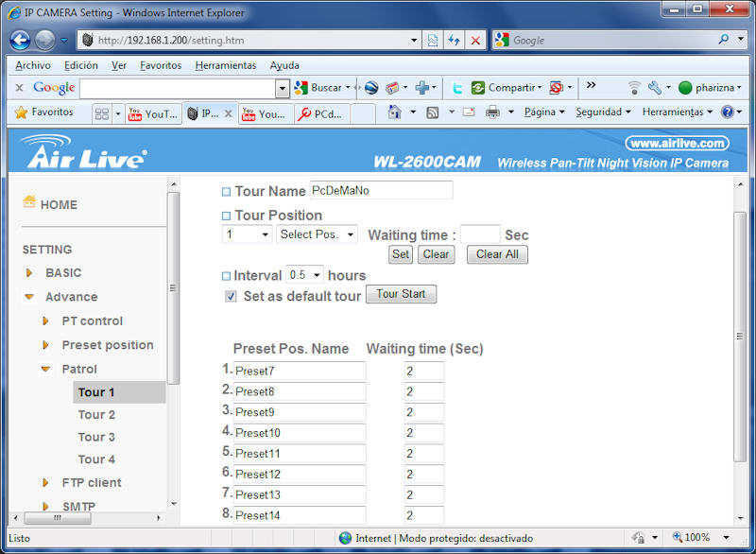
Task: Click the sidebar vertical scrollbar thumb
Action: pos(174,287)
